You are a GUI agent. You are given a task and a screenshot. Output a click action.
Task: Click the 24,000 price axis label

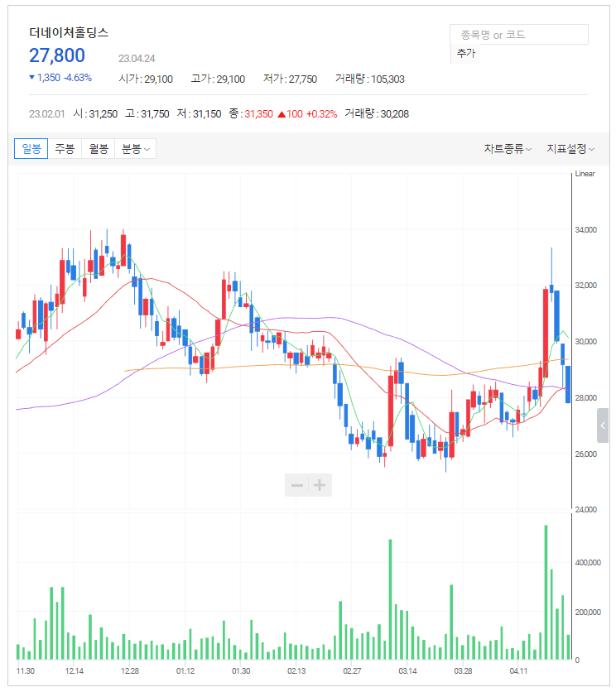pos(585,510)
